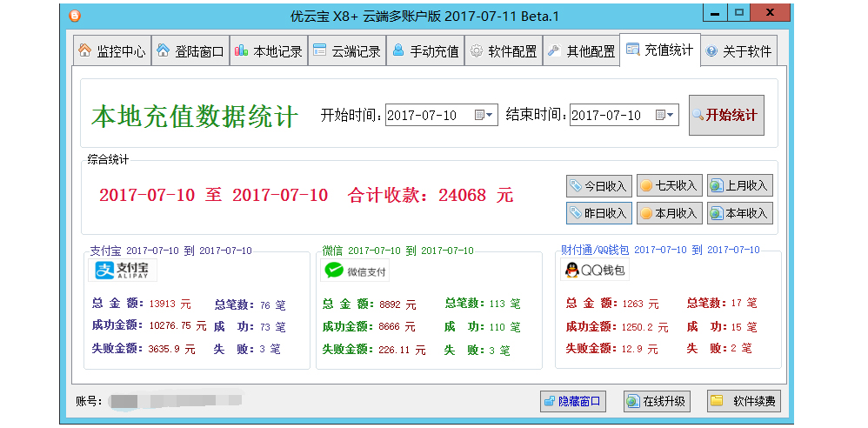Click Alipay 成功金额 10276.75 元 value
The width and height of the screenshot is (868, 428).
point(177,325)
